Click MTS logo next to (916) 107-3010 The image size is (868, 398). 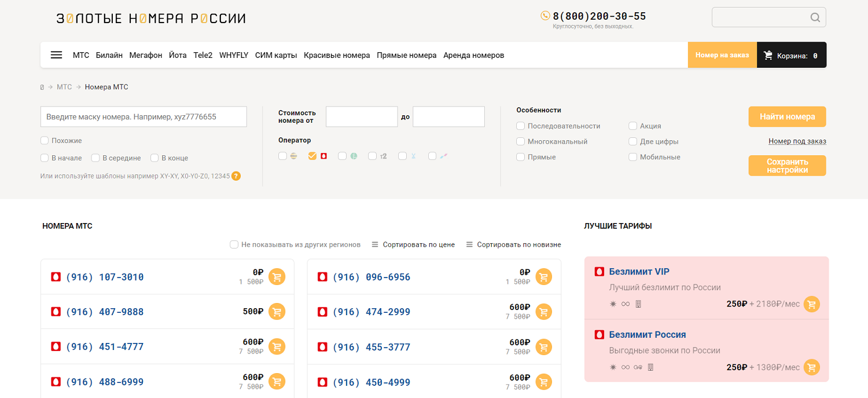coord(56,277)
